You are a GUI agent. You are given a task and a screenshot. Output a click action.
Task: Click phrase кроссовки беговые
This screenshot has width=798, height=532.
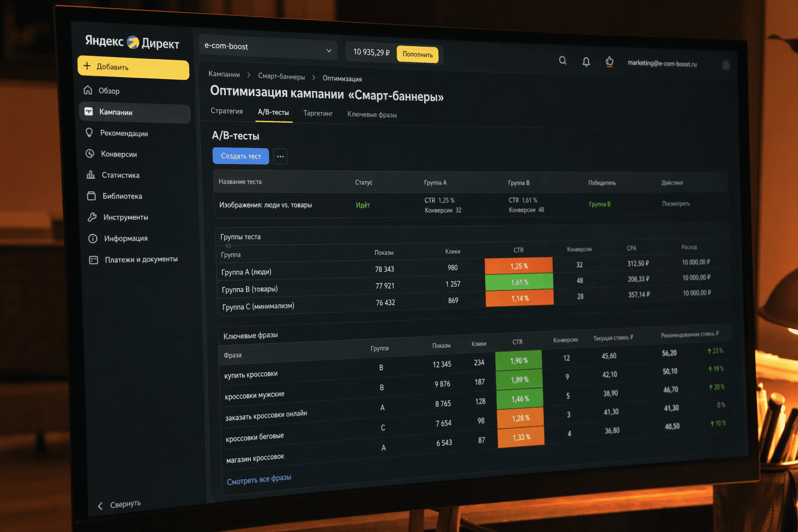point(255,437)
